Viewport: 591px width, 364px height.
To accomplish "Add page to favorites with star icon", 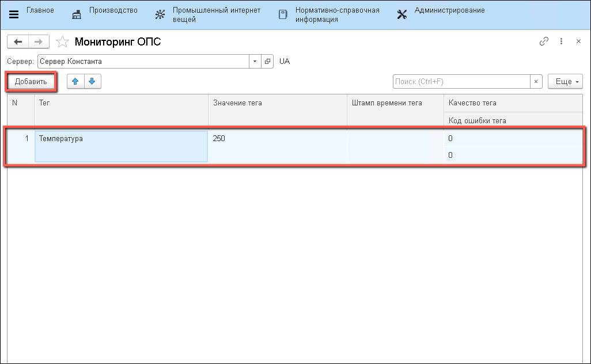I will coord(62,42).
